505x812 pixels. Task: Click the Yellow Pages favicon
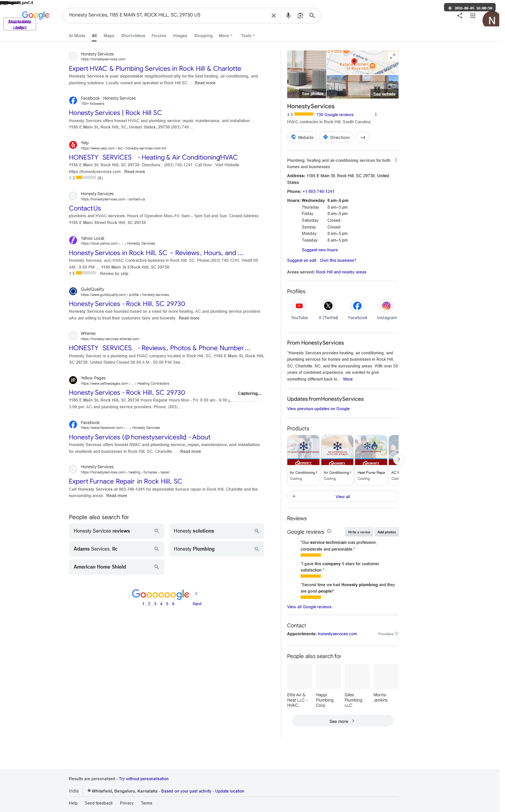click(x=73, y=380)
